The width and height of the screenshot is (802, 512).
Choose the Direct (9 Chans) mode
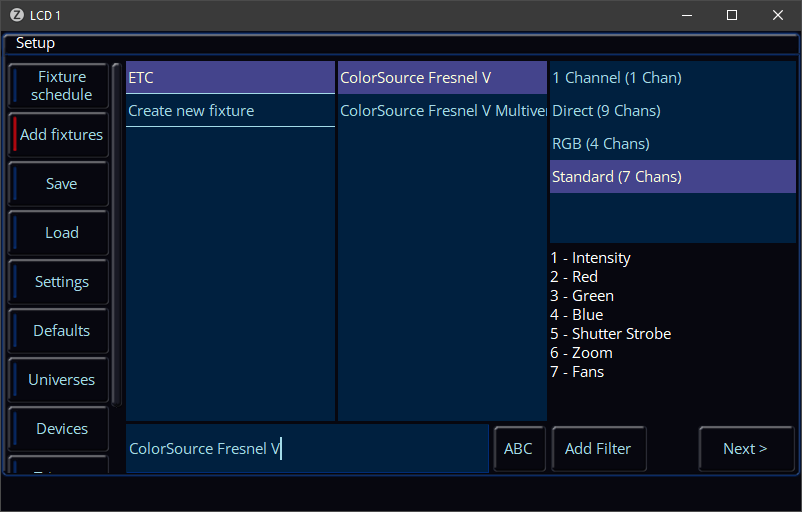[673, 110]
